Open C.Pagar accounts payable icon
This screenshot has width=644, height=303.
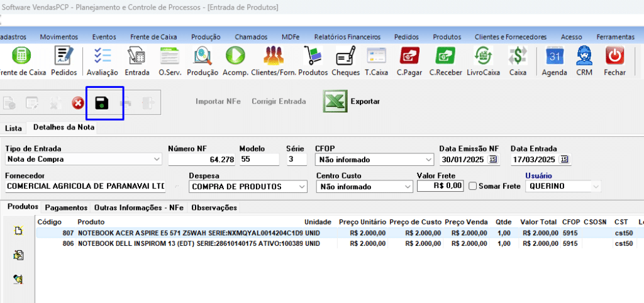(410, 61)
